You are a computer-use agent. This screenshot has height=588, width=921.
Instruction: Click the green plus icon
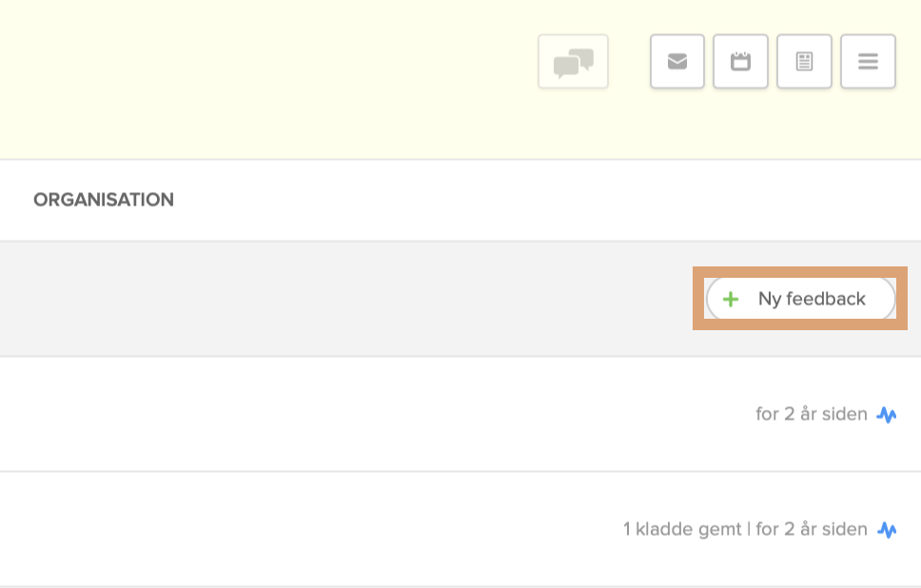coord(731,300)
